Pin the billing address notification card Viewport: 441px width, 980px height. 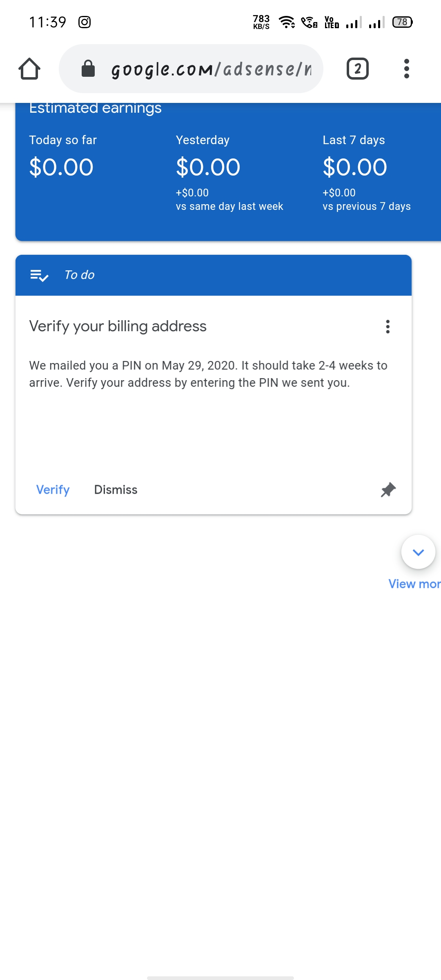click(387, 490)
